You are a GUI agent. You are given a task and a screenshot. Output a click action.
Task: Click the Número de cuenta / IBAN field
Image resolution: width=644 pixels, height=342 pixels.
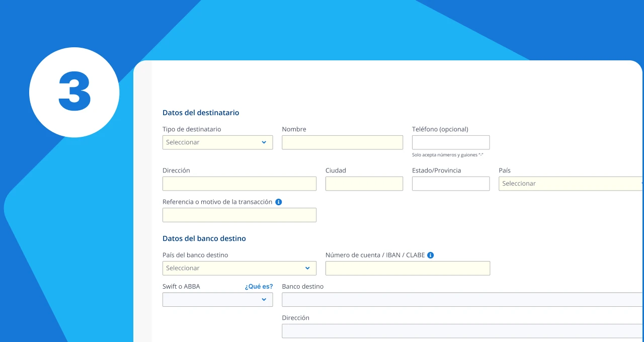pos(408,268)
